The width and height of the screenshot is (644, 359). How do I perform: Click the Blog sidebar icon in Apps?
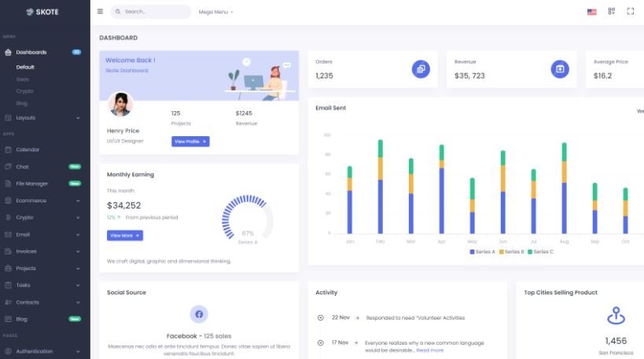pos(8,319)
